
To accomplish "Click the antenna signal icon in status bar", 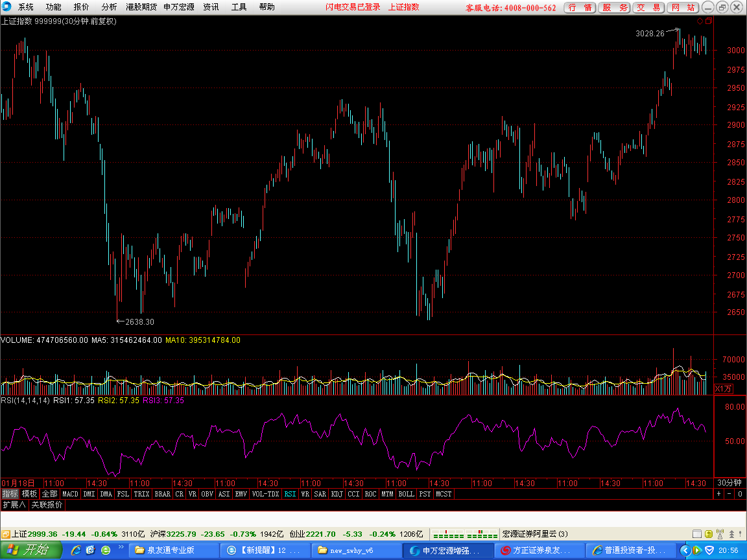I will 720,534.
